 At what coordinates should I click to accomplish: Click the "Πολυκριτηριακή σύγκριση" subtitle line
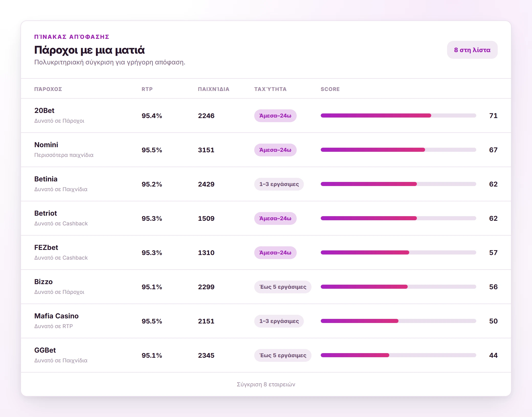click(110, 62)
